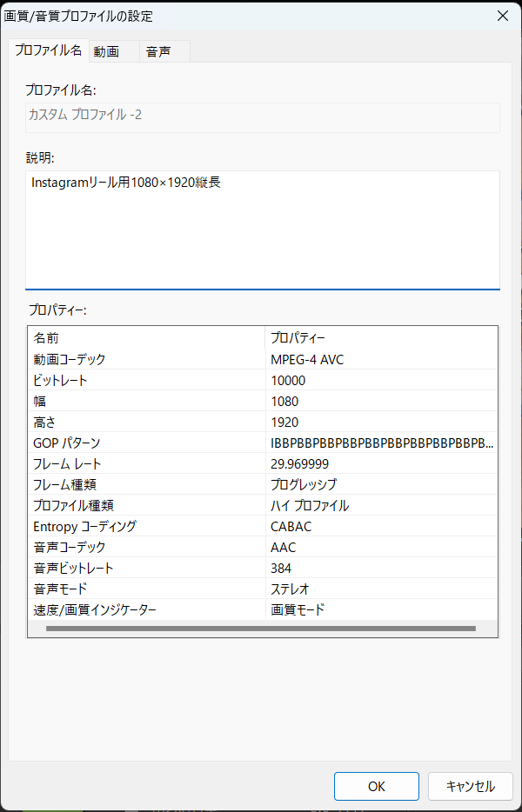Click the 29.969999 frame rate value
Viewport: 522px width, 812px height.
click(299, 463)
